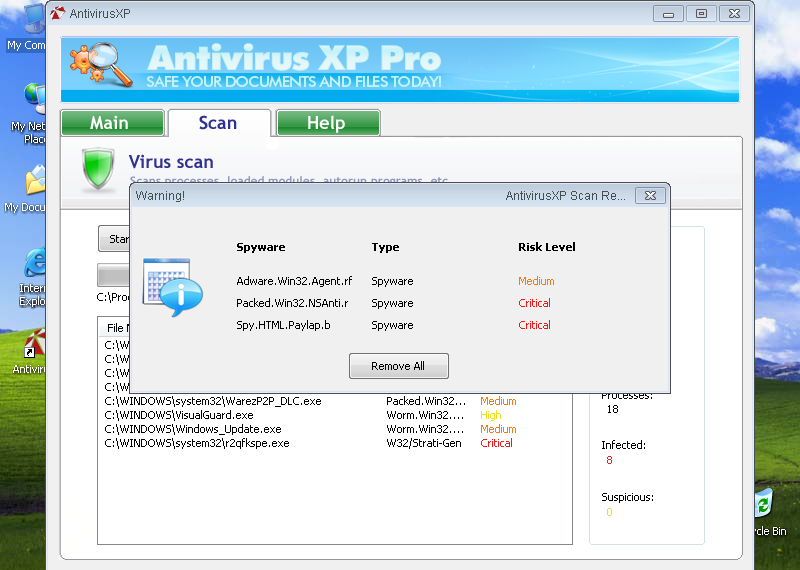Viewport: 800px width, 570px height.
Task: Select the VisualGuard.exe file row
Action: pyautogui.click(x=335, y=415)
